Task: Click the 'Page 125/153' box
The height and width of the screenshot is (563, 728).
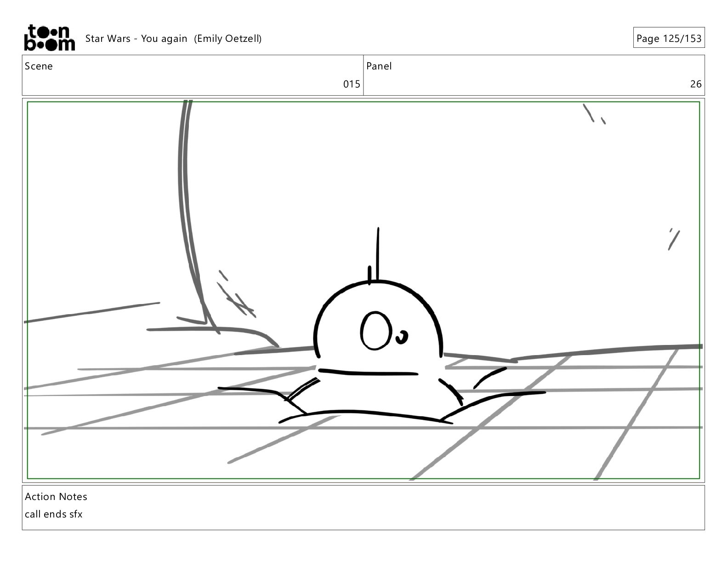Action: click(669, 38)
